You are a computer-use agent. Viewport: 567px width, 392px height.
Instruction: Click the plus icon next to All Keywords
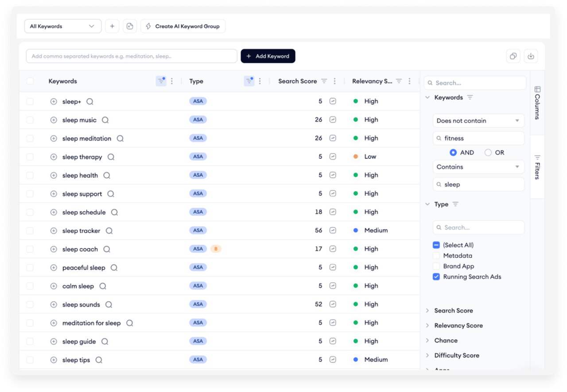112,27
